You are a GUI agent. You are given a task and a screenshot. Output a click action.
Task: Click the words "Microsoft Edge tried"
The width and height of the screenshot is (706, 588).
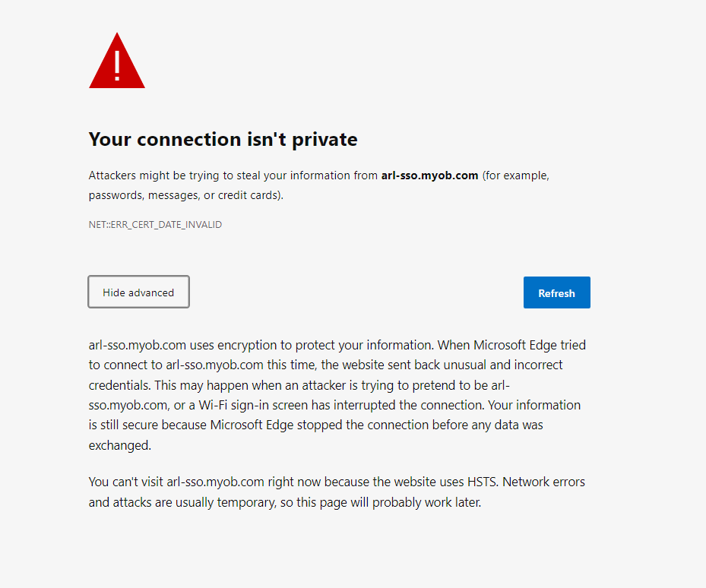530,346
